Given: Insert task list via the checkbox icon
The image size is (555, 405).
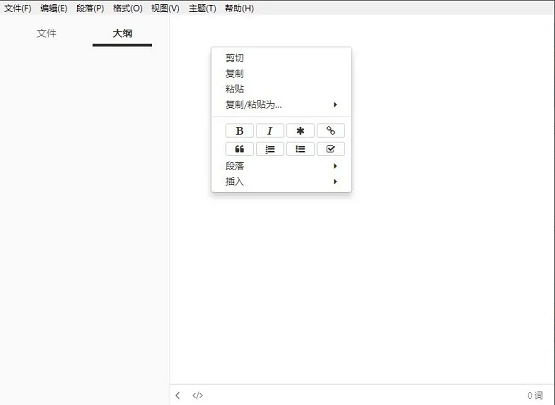Looking at the screenshot, I should pyautogui.click(x=331, y=149).
